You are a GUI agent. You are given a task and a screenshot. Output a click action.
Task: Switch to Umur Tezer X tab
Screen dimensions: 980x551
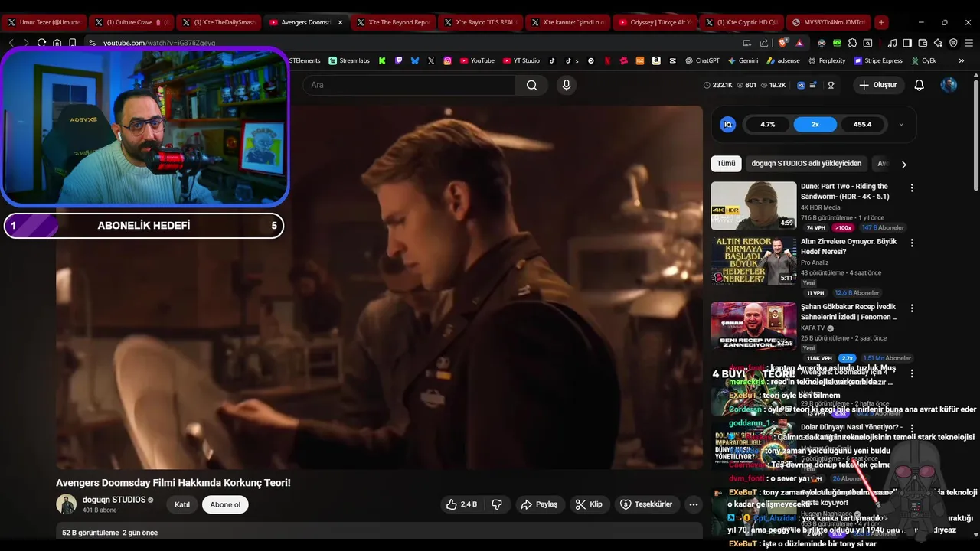[44, 22]
